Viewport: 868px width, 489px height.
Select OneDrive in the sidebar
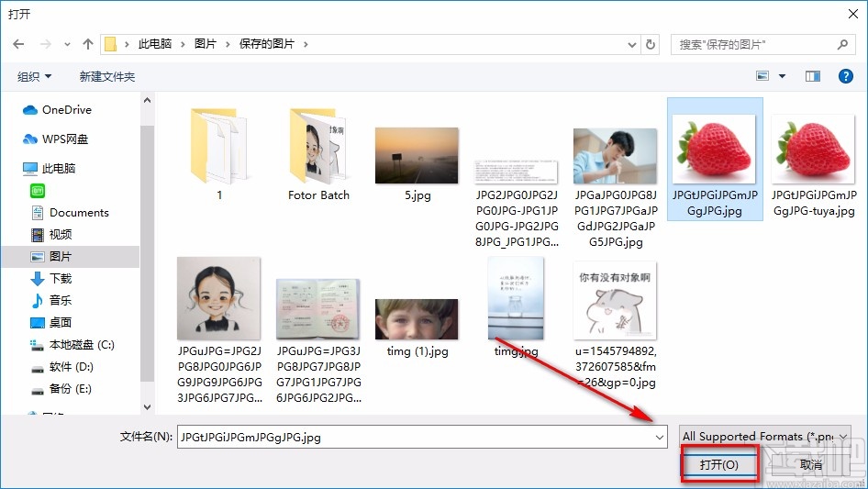point(57,110)
